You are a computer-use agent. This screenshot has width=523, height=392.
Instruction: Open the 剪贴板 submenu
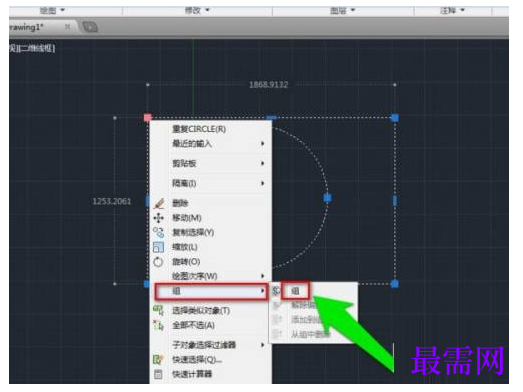[x=211, y=163]
